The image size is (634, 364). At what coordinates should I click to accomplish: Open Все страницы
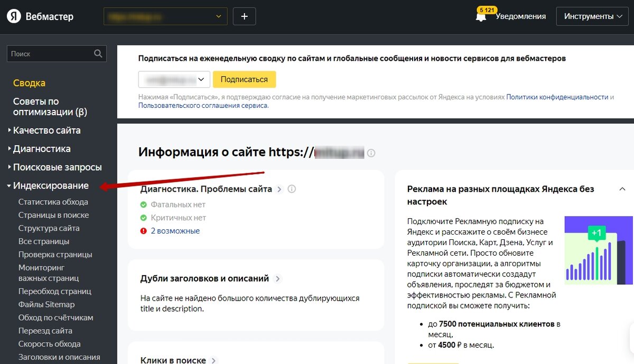[x=44, y=241]
